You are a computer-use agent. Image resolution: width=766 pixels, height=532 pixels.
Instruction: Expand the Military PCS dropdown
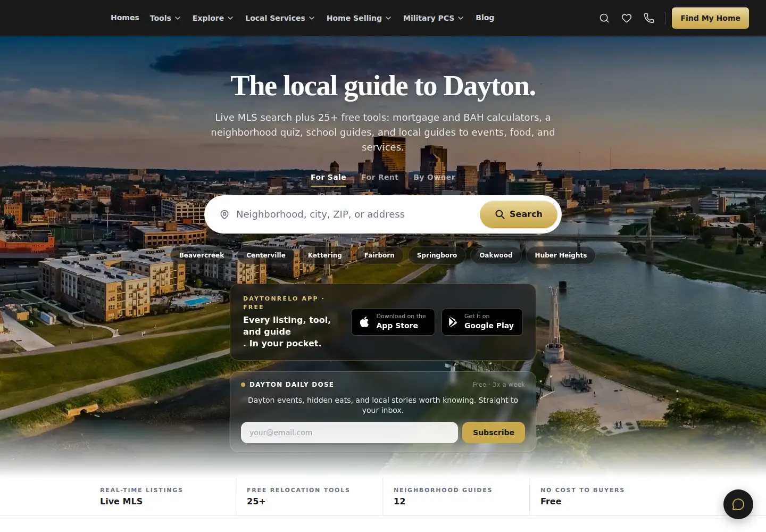(x=434, y=18)
